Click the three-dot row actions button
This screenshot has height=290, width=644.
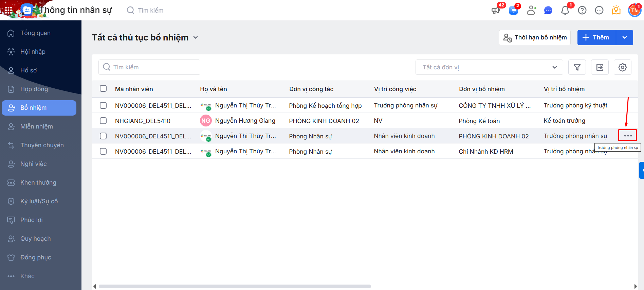click(627, 136)
